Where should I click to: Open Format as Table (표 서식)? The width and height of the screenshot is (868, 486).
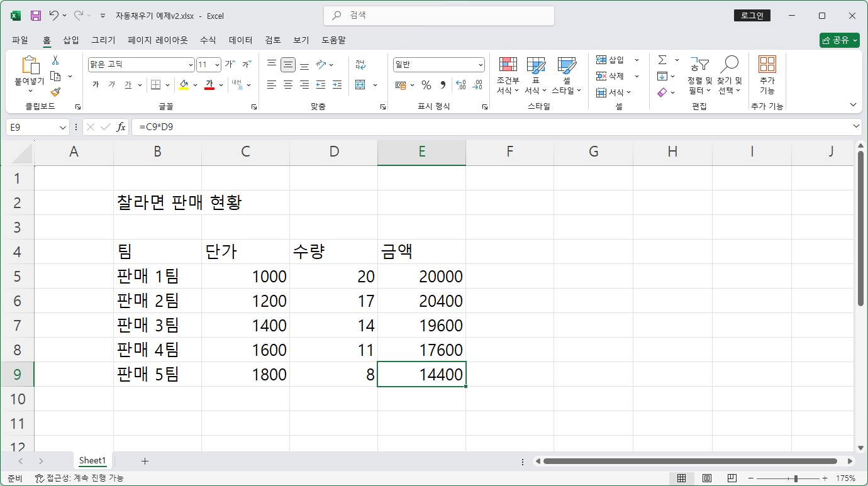click(536, 76)
